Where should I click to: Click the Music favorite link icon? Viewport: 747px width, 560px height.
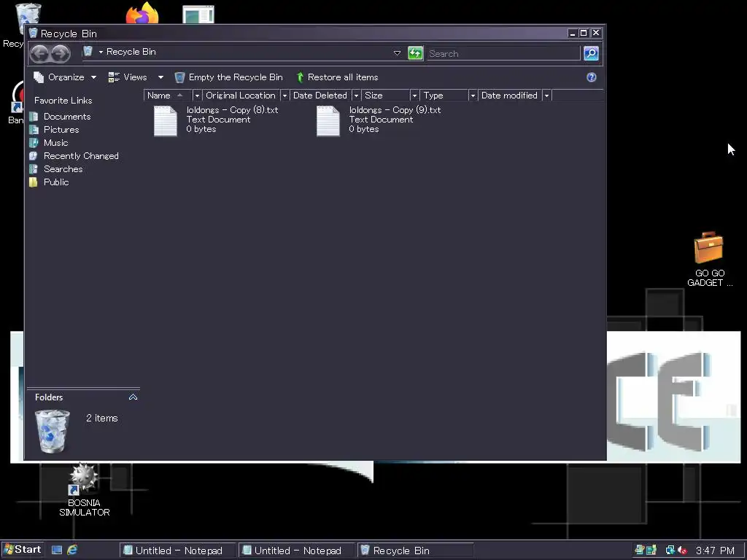point(34,143)
